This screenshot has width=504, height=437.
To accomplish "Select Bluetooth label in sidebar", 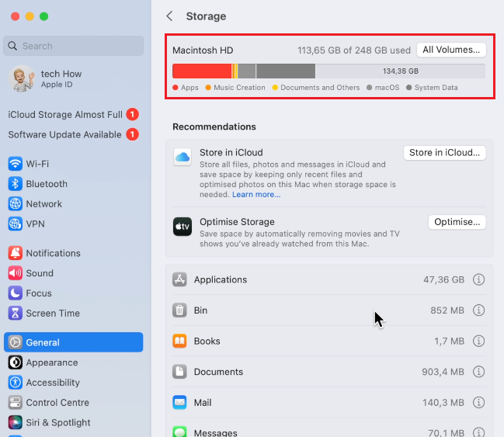I will (x=47, y=184).
